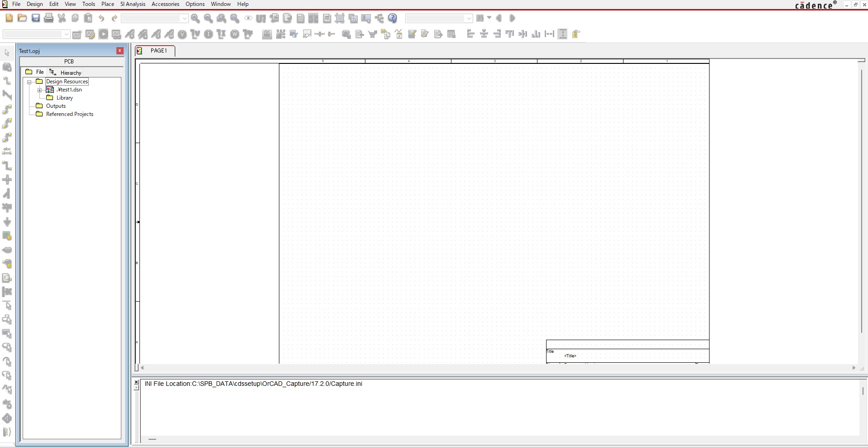Collapse the Design Resources tree node
This screenshot has height=447, width=868.
[x=29, y=82]
